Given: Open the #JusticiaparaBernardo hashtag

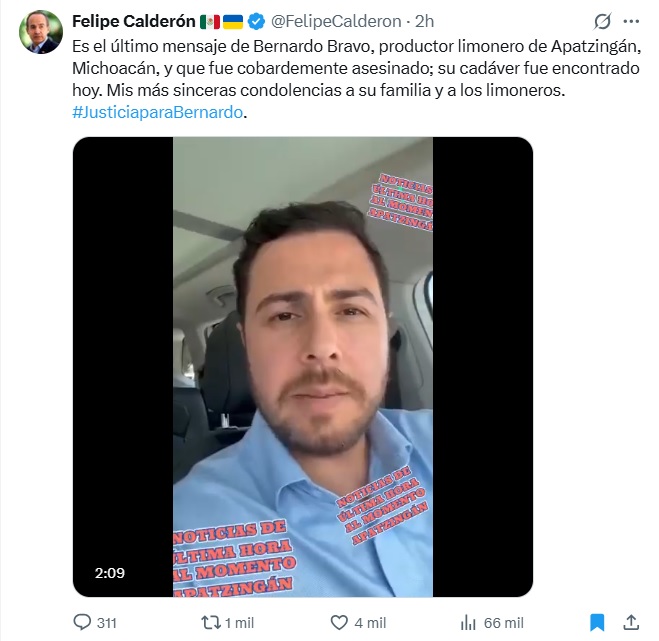Looking at the screenshot, I should [x=158, y=112].
